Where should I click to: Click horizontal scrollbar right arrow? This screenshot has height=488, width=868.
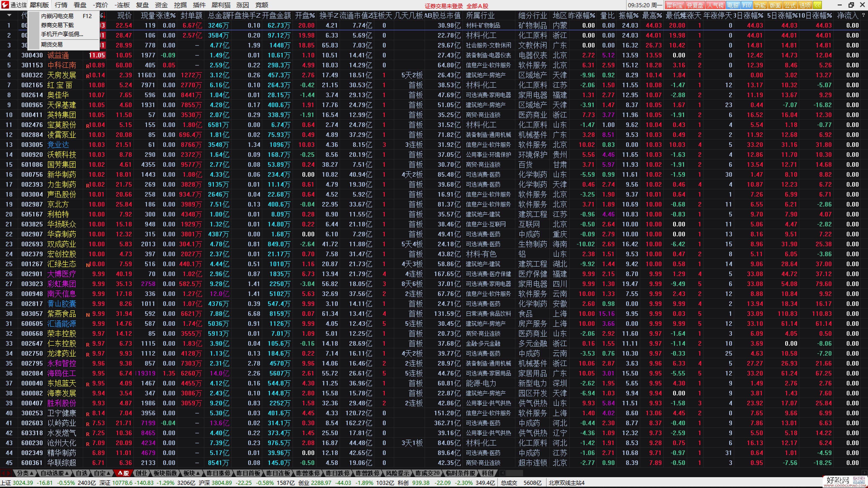tap(865, 473)
